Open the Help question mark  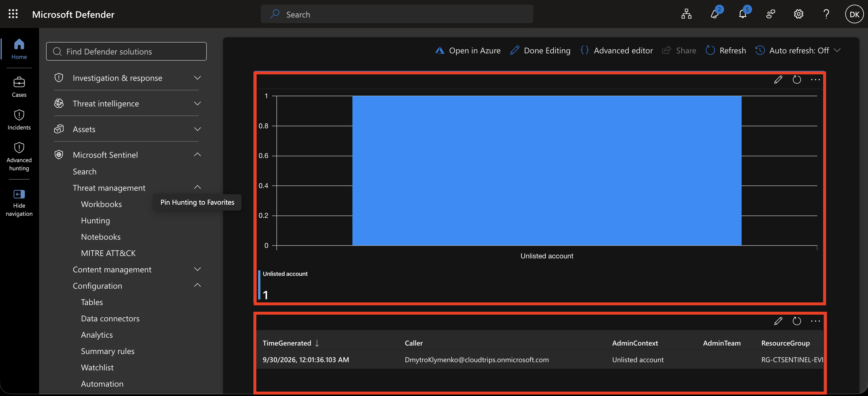826,14
